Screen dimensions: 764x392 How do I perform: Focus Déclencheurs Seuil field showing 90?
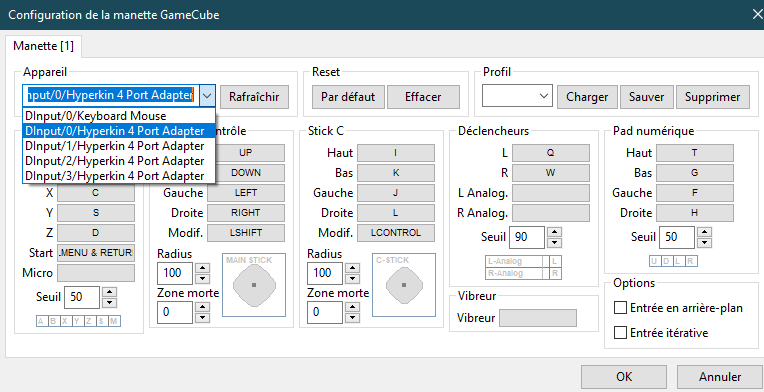527,238
